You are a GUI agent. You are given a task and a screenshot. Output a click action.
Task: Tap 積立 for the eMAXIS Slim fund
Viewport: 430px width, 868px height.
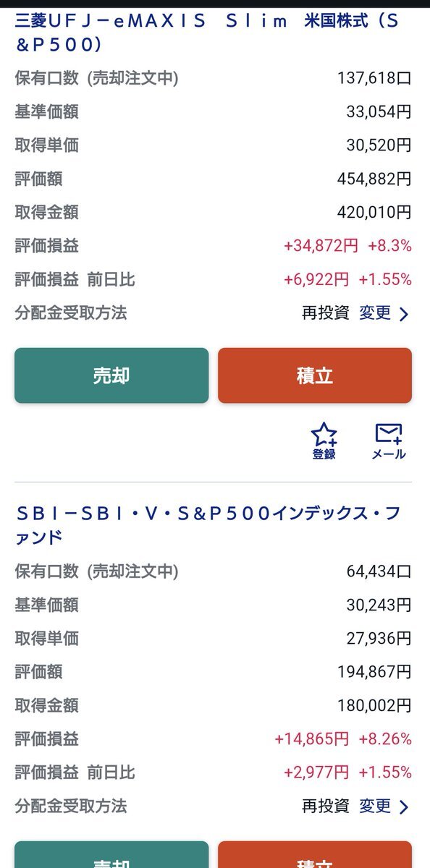(315, 375)
